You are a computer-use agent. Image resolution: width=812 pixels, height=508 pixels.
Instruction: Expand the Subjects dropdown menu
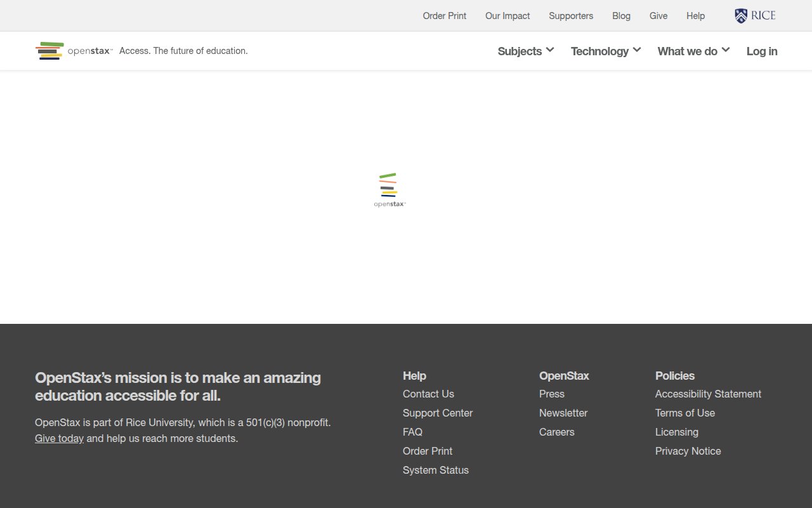(526, 51)
